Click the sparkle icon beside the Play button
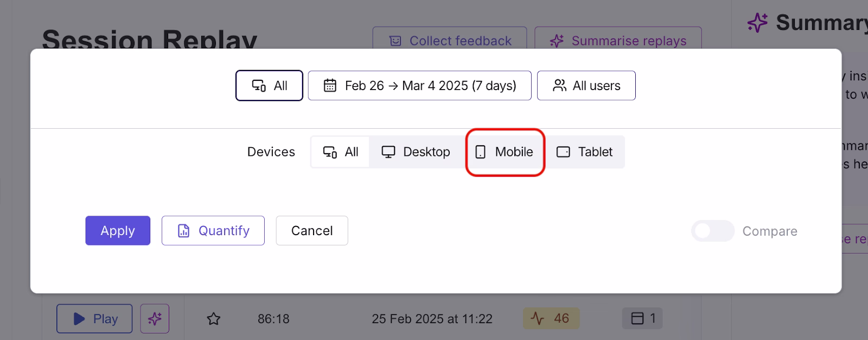 coord(154,319)
